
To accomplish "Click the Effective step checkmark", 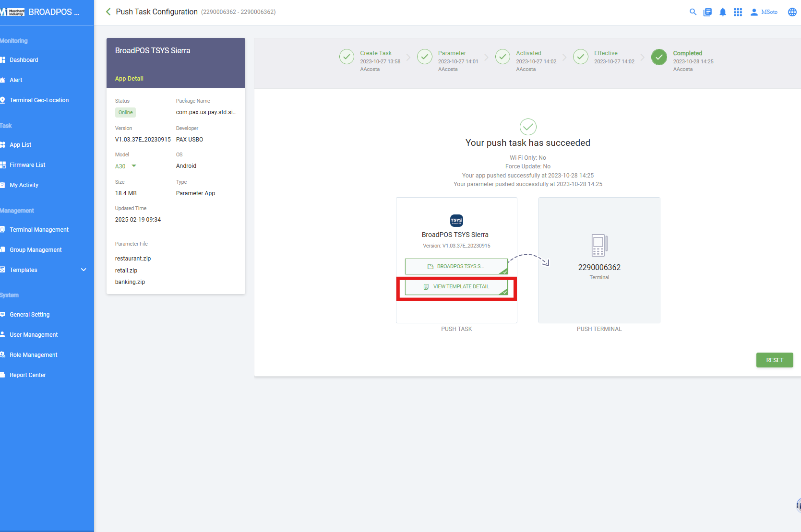I will [x=581, y=57].
